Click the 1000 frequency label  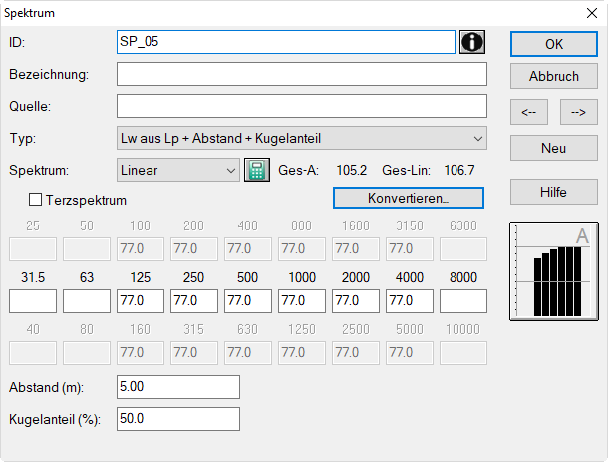pos(302,277)
